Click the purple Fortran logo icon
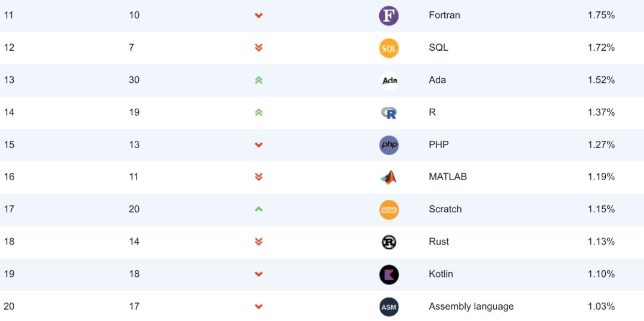The image size is (644, 321). click(x=389, y=16)
